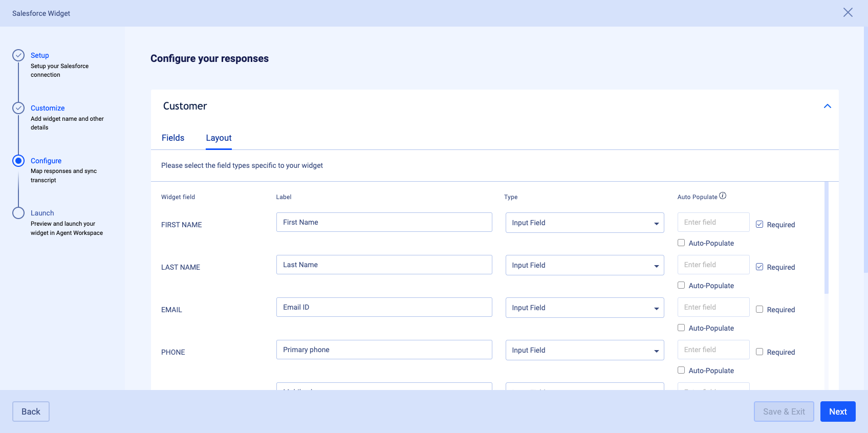Click the Save & Exit button
Screen dimensions: 868x433
pos(784,412)
